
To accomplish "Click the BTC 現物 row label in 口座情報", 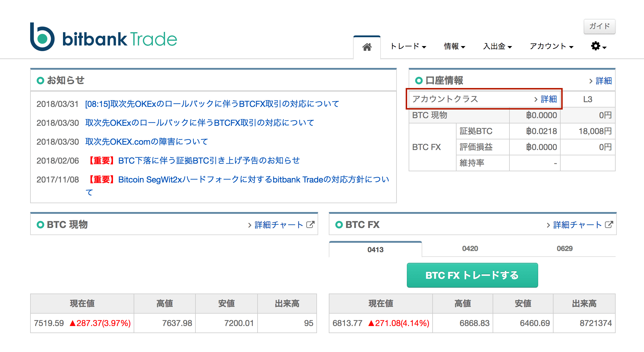I will [x=430, y=115].
